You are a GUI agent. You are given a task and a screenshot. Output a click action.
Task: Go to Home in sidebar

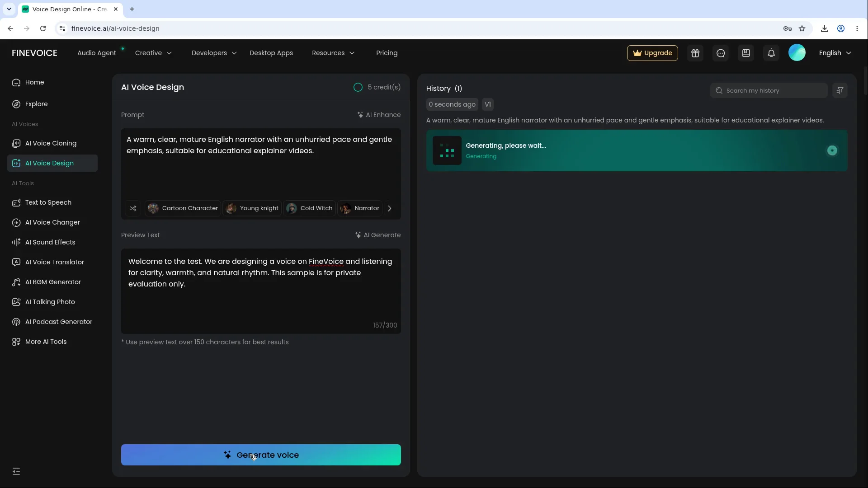pyautogui.click(x=52, y=82)
